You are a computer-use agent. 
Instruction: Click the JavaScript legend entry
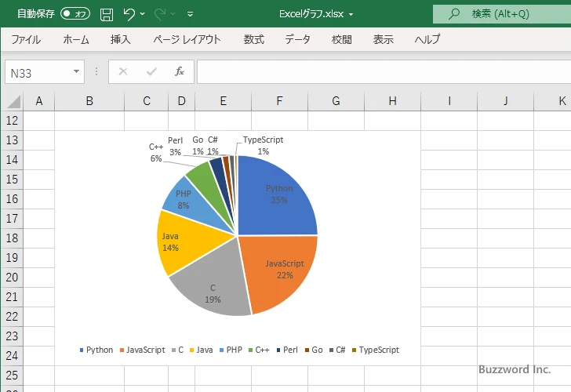[x=143, y=350]
